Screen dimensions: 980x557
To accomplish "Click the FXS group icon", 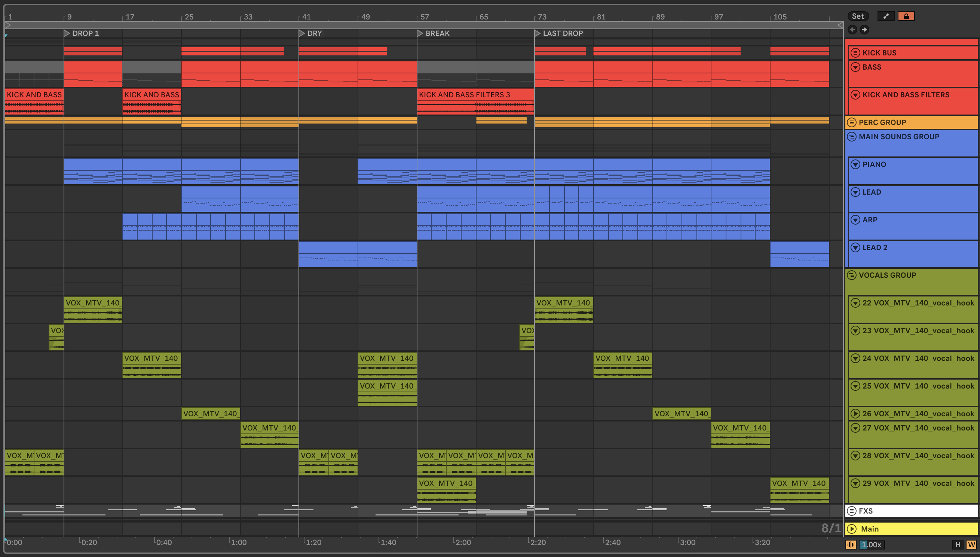I will point(852,511).
